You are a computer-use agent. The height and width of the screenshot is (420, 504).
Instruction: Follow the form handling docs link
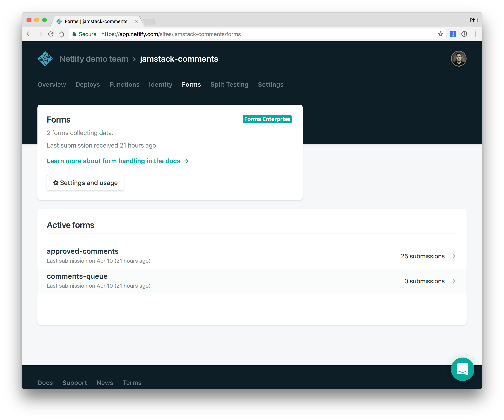tap(113, 161)
